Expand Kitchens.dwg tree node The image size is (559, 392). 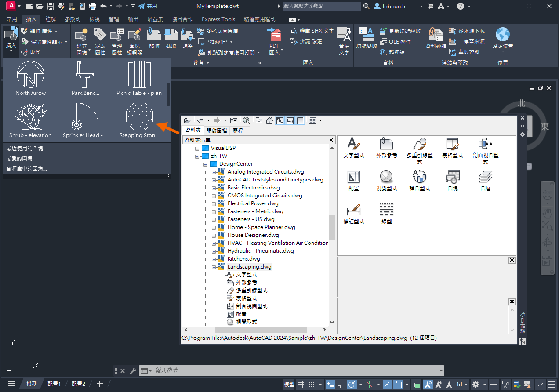214,259
